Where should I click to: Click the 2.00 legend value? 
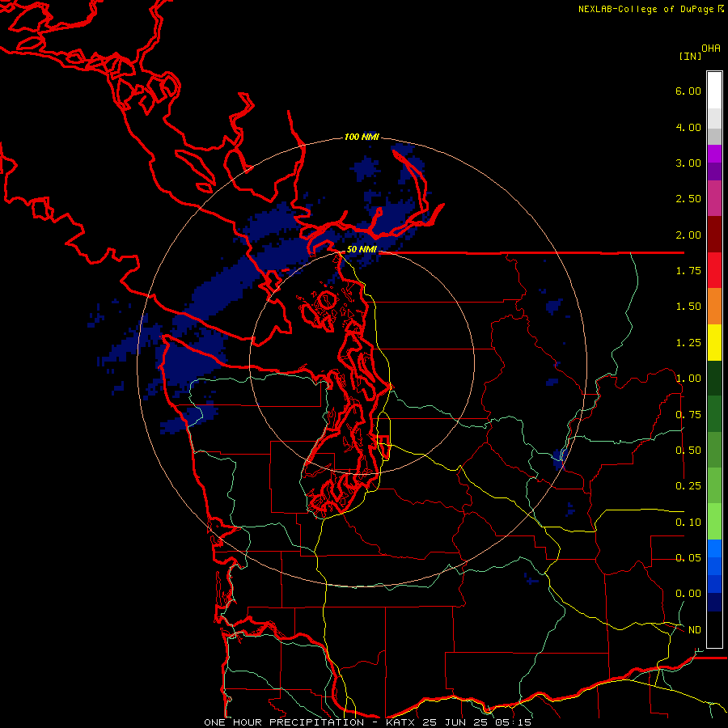[x=688, y=235]
